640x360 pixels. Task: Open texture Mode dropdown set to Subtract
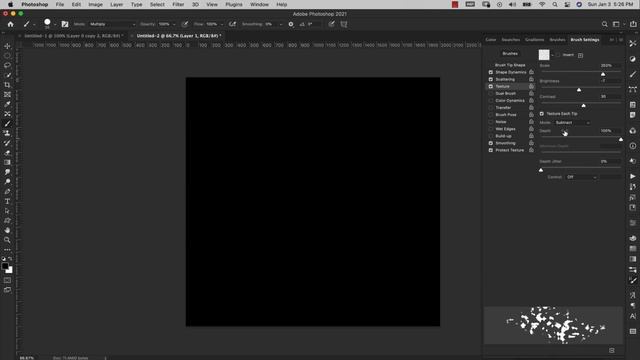pyautogui.click(x=572, y=122)
